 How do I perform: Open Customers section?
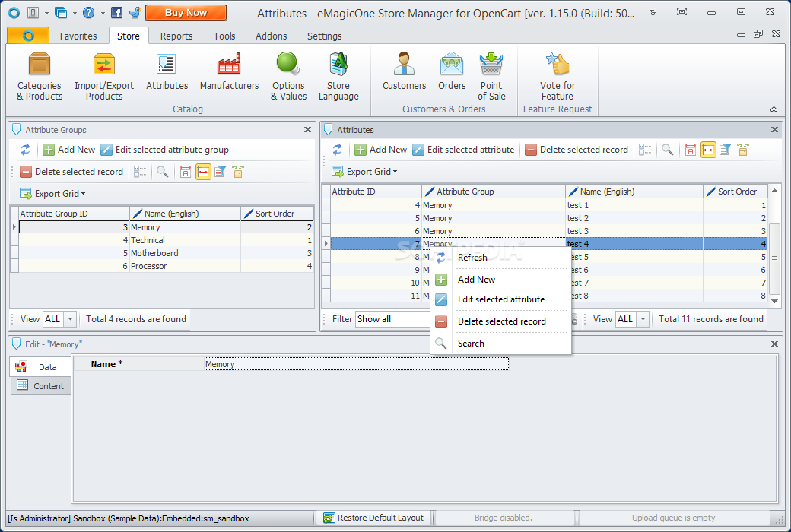pyautogui.click(x=404, y=71)
